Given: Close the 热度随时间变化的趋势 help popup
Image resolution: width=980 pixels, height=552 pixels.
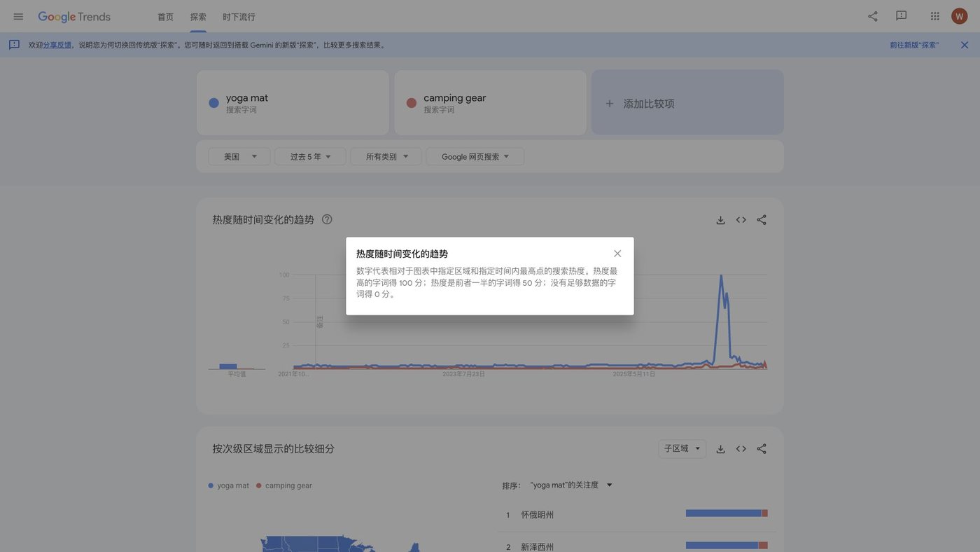Looking at the screenshot, I should (x=617, y=254).
